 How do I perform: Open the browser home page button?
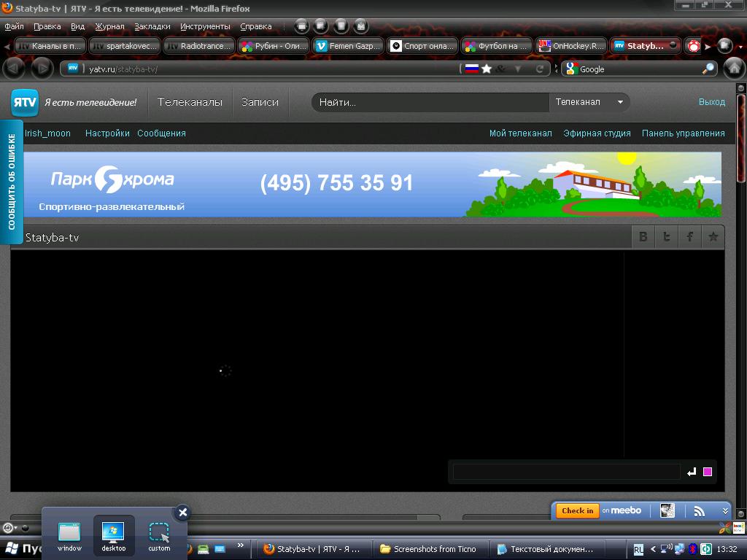tap(734, 69)
